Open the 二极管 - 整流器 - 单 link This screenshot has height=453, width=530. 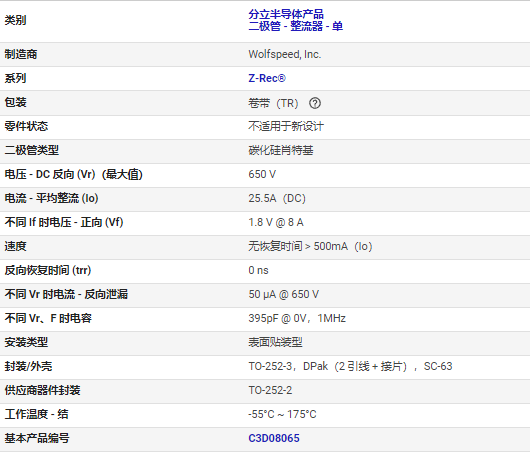click(296, 26)
